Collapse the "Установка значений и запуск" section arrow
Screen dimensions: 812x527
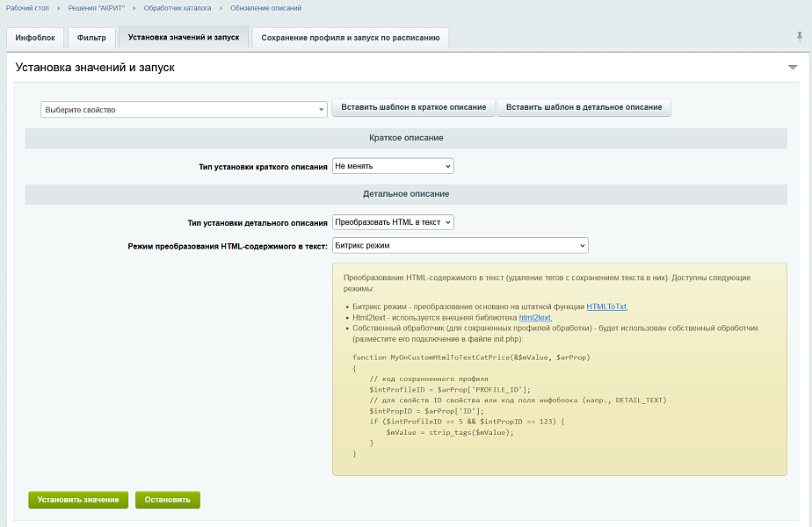coord(794,65)
